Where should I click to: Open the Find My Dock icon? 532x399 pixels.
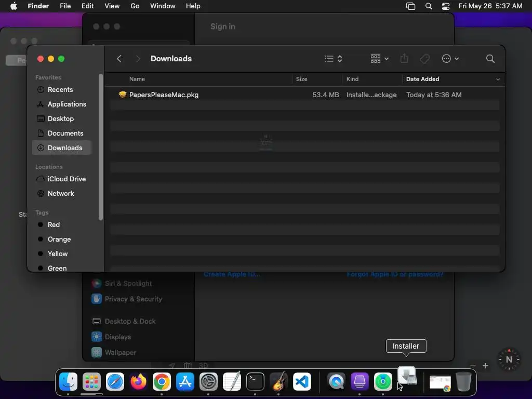(x=383, y=381)
